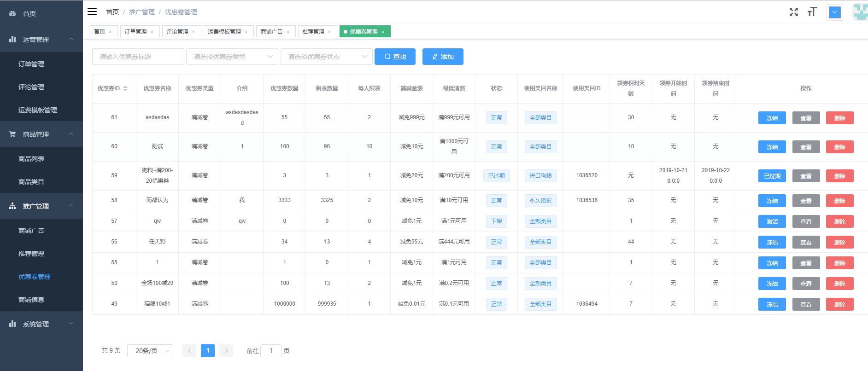
Task: Click the 下架 status tag in row 57
Action: (496, 221)
